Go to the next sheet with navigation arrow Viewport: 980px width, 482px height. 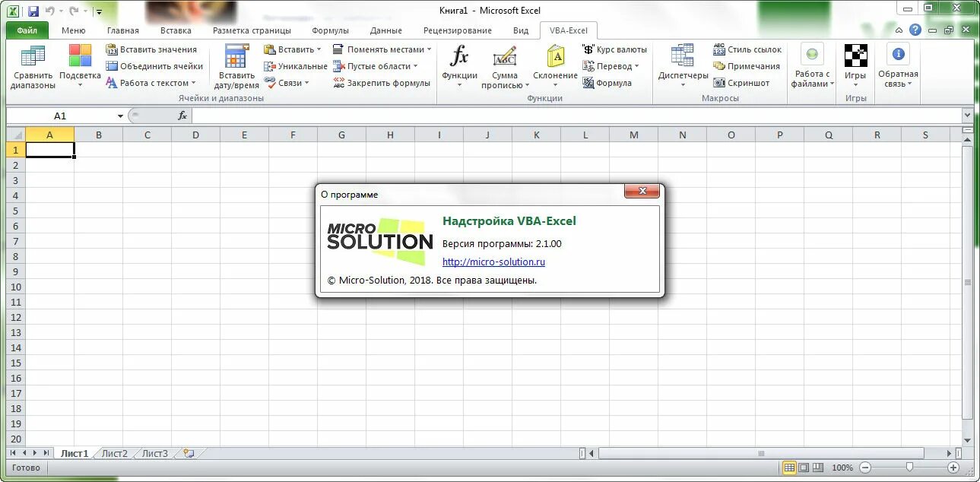[35, 453]
